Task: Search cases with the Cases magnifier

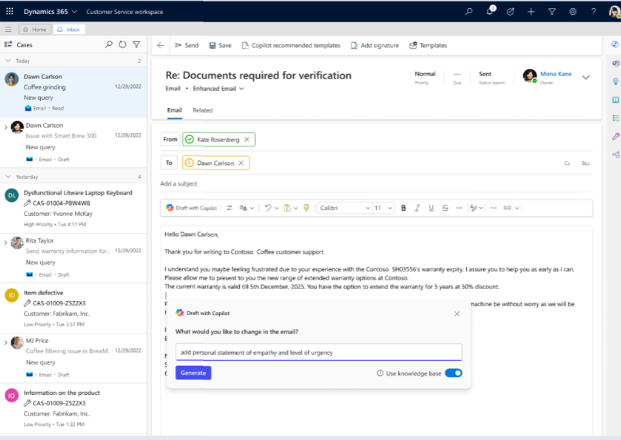Action: tap(109, 44)
